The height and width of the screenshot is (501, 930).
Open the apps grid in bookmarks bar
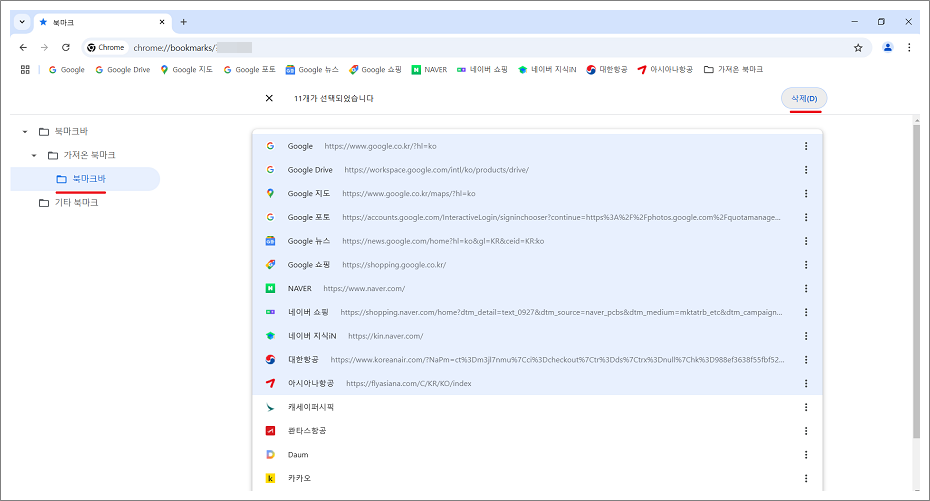[25, 69]
